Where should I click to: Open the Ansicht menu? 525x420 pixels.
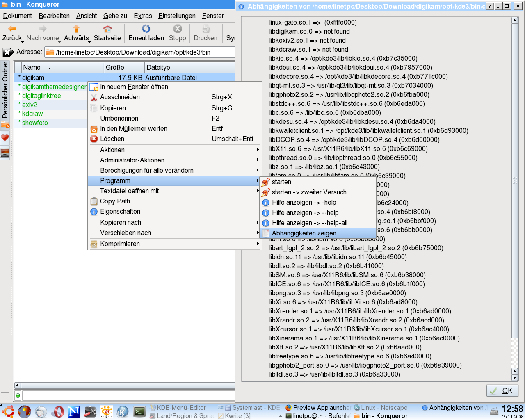point(87,16)
